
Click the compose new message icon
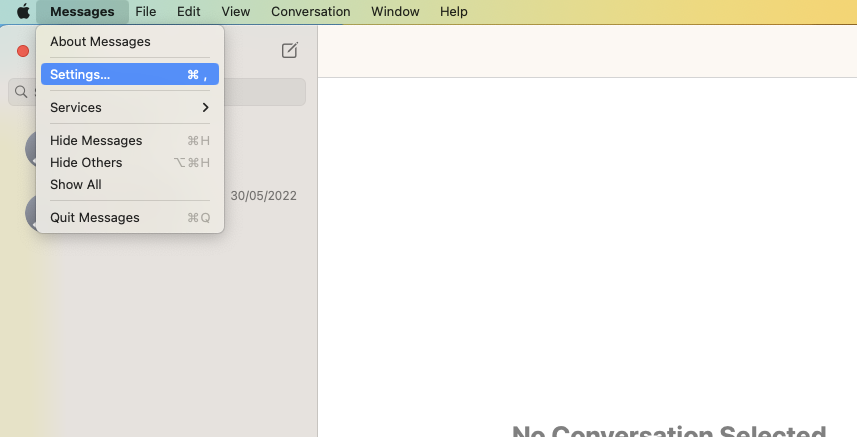pos(290,50)
